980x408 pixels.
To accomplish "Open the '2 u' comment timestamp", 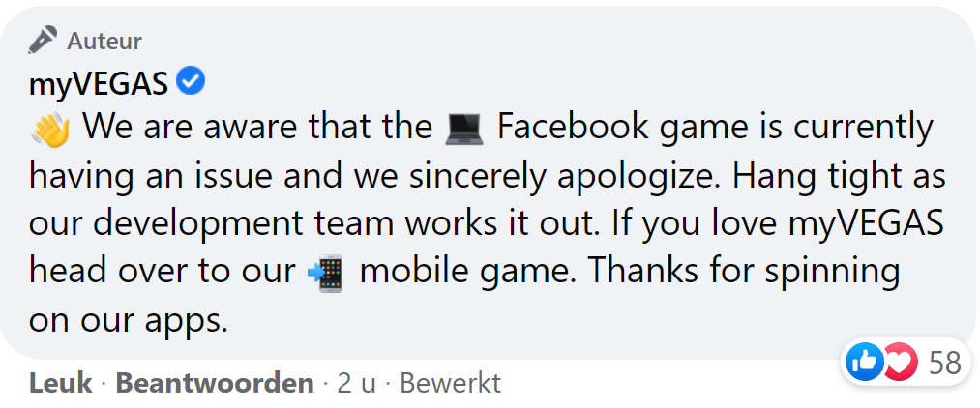I will tap(356, 384).
